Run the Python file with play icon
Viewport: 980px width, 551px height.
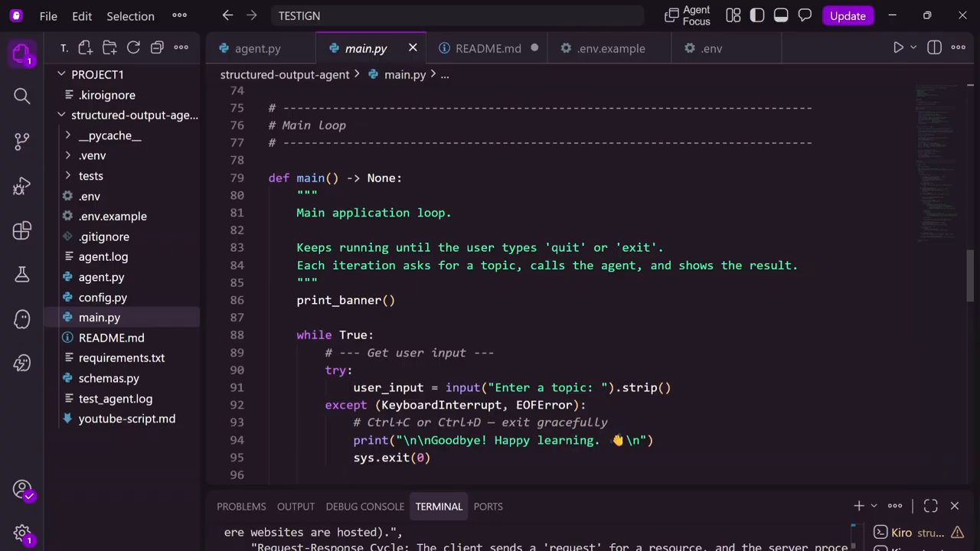(898, 47)
